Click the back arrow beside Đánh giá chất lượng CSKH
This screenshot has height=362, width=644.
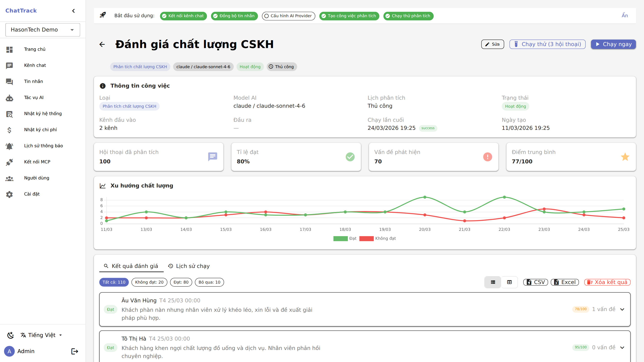pos(102,44)
